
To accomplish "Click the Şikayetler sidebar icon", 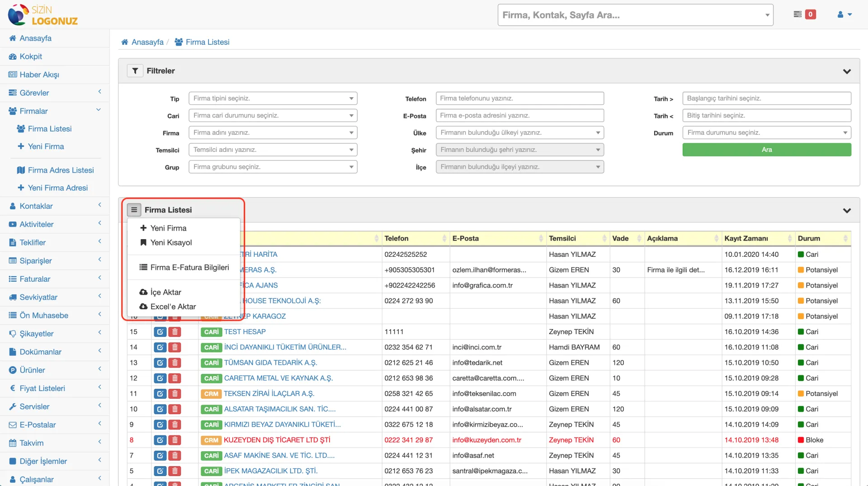I will coord(13,334).
